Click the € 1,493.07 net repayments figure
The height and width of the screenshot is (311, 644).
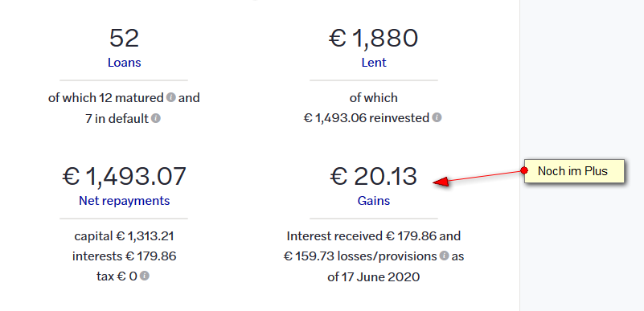pos(124,176)
